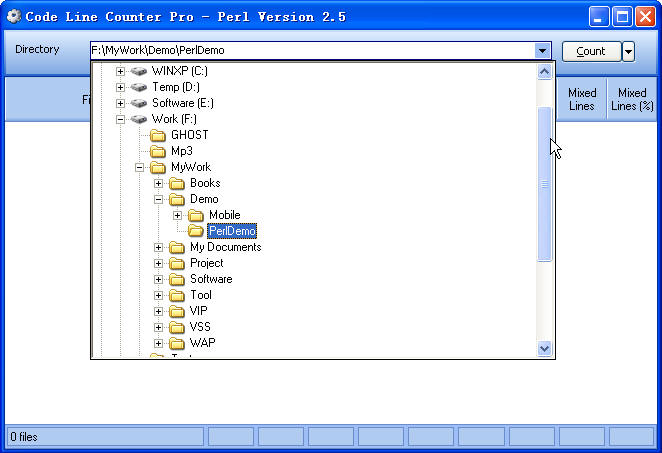Viewport: 662px width, 453px height.
Task: Collapse the Work (F:) drive node
Action: click(121, 119)
